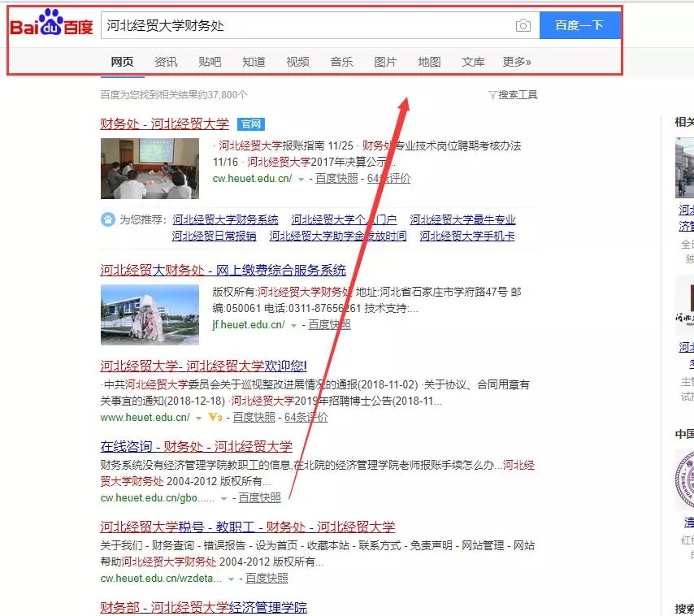Open 64条评价 under www.heuet.edu.cn result
The height and width of the screenshot is (616, 694).
coord(306,418)
